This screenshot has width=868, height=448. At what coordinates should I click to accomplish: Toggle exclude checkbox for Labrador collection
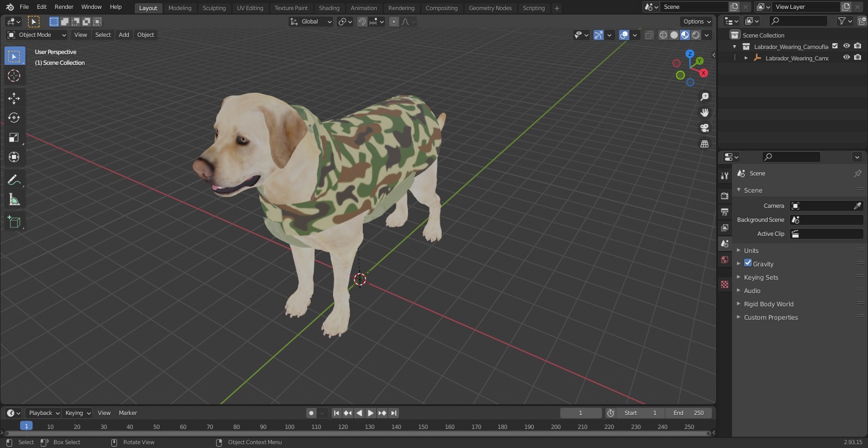pos(835,46)
